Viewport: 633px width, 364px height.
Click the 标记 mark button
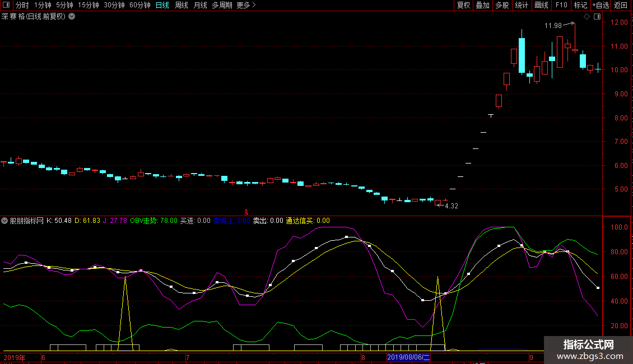(x=580, y=5)
